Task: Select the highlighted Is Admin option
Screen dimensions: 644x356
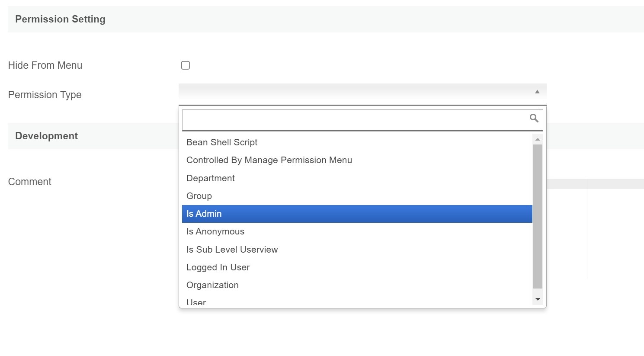Action: point(204,214)
